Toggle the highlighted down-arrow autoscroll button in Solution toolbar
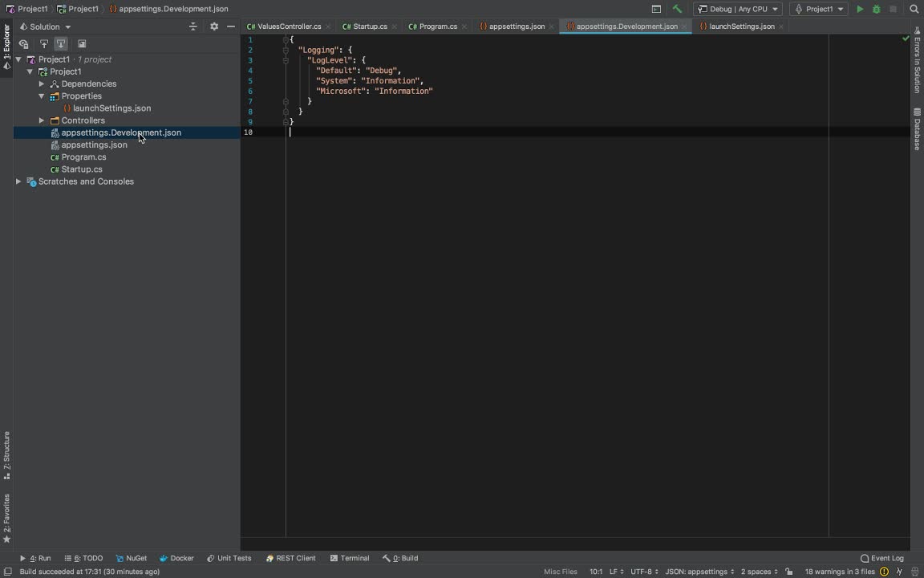 [61, 43]
